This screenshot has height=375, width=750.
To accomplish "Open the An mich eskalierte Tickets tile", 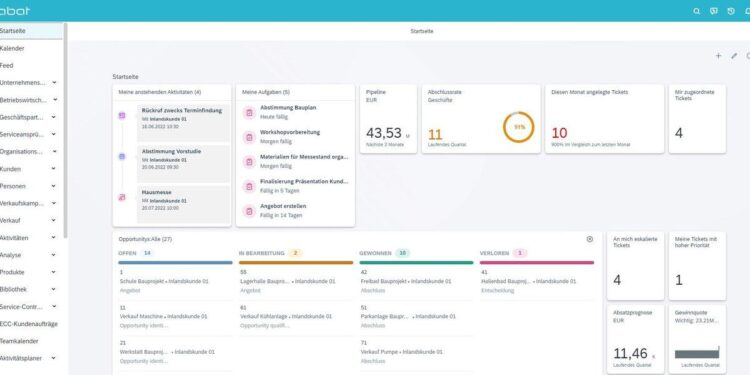I will 636,266.
